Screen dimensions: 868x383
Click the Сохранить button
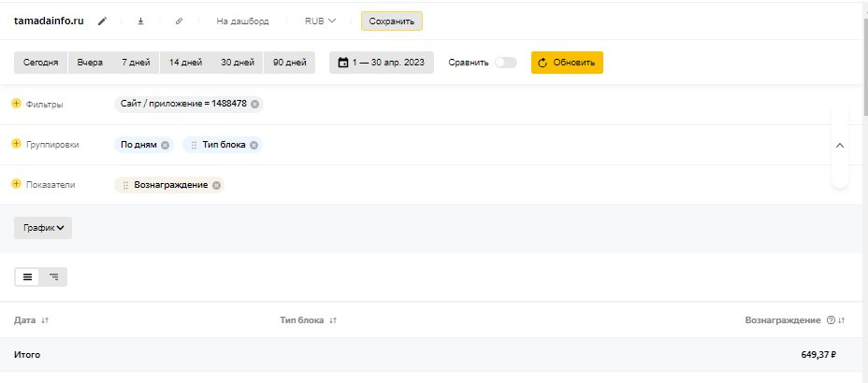(391, 21)
